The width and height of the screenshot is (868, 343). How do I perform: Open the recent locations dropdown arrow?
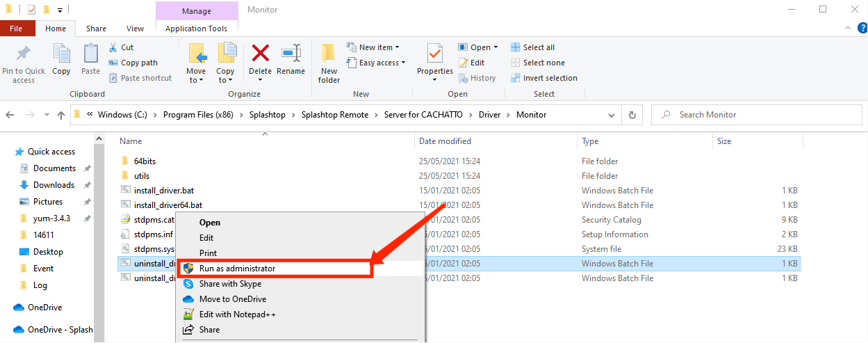[x=47, y=115]
